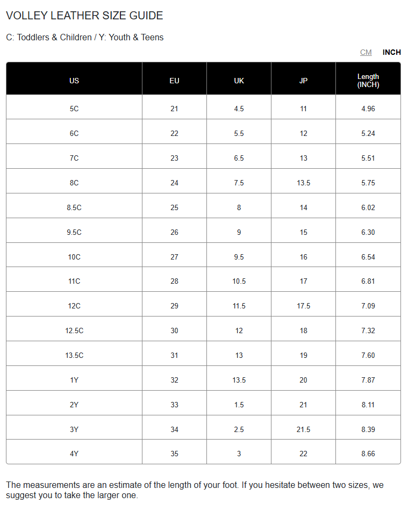Screen dimensions: 408x532
Task: Select the 13.5C size cell
Action: 74,355
